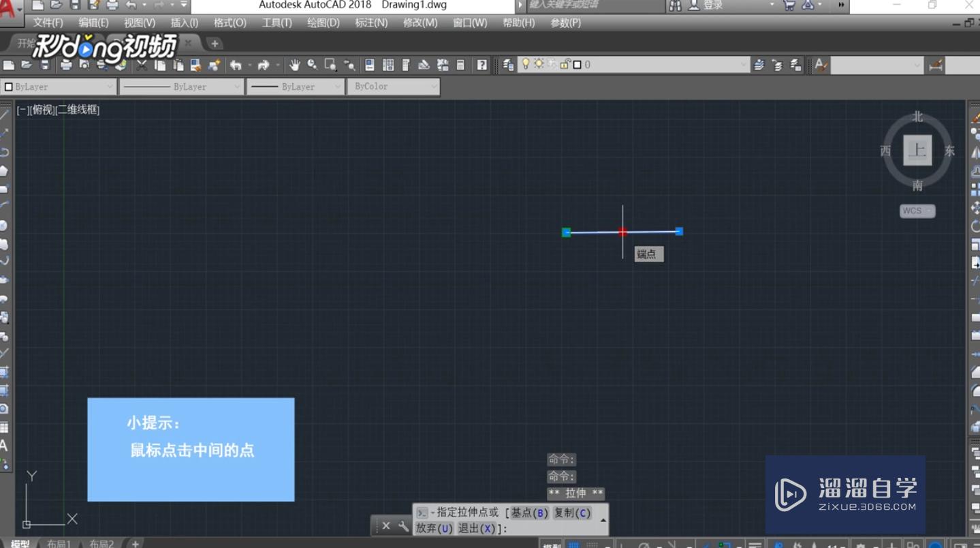Add a new drawing tab with plus
The width and height of the screenshot is (980, 548).
[x=215, y=44]
